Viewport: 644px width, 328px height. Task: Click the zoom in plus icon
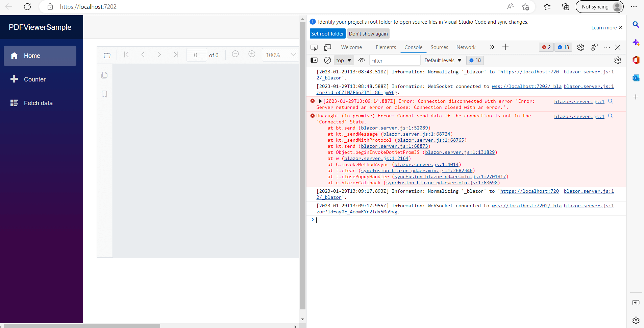[252, 54]
